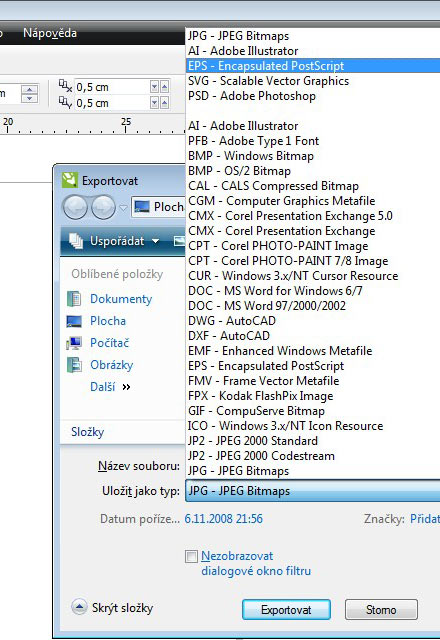Image resolution: width=440 pixels, height=640 pixels.
Task: Click the Počítač computer icon
Action: pyautogui.click(x=74, y=343)
